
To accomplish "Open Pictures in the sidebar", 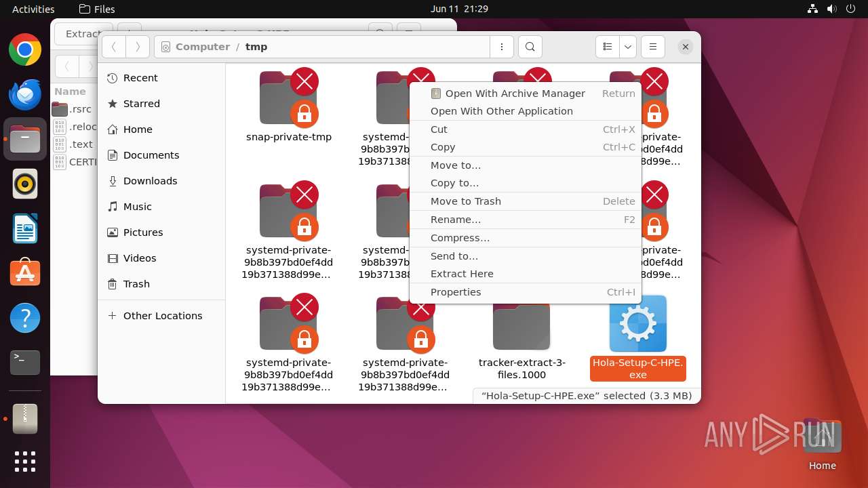I will tap(161, 232).
